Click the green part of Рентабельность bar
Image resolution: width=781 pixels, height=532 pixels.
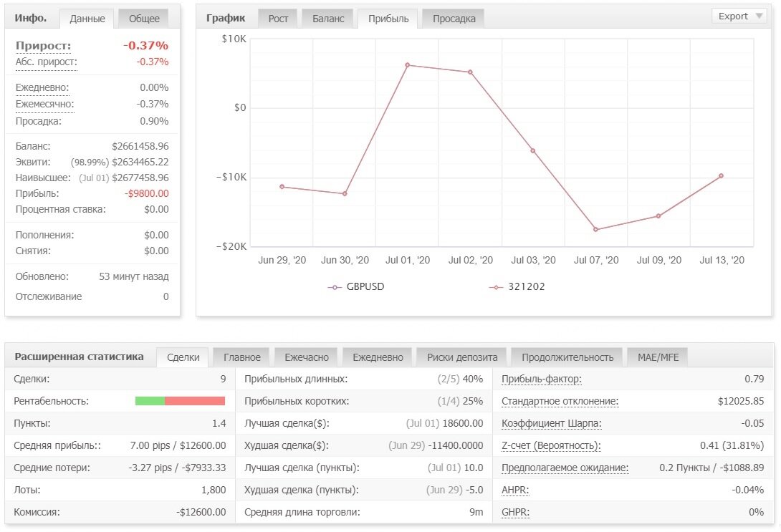coord(150,401)
